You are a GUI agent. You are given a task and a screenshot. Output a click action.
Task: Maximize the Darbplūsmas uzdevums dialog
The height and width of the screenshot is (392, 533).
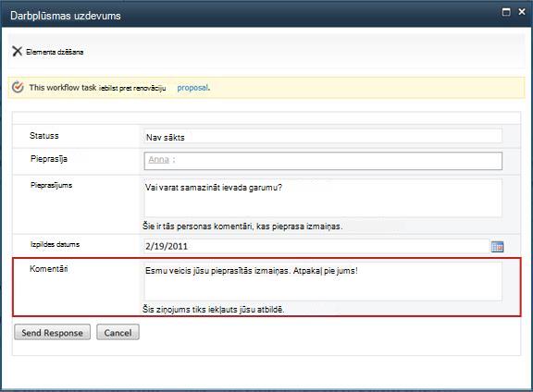click(x=506, y=12)
